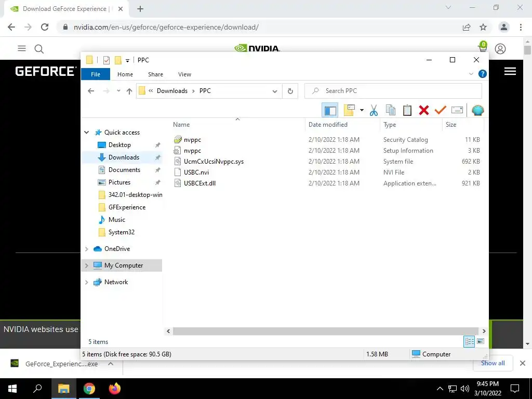Click the NVIDIA site search magnifier
Screen dimensions: 532x399
coord(39,49)
